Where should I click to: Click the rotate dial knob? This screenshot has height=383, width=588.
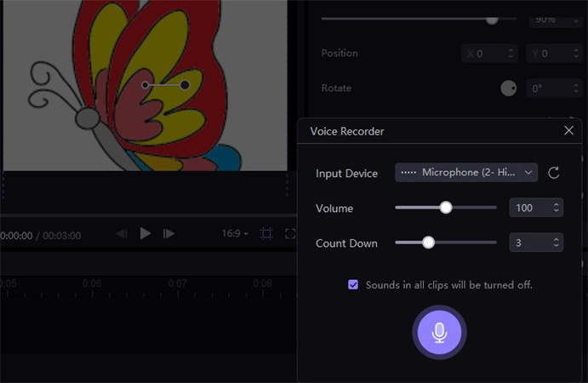(x=508, y=89)
